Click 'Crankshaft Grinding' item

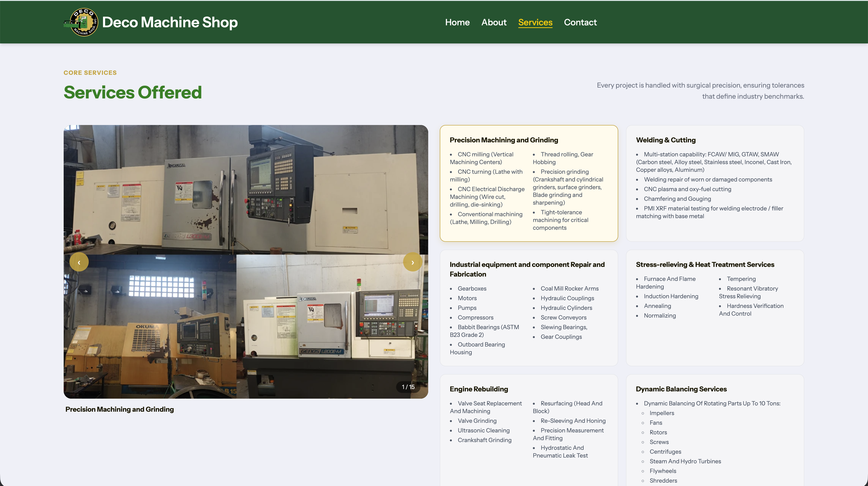point(484,440)
